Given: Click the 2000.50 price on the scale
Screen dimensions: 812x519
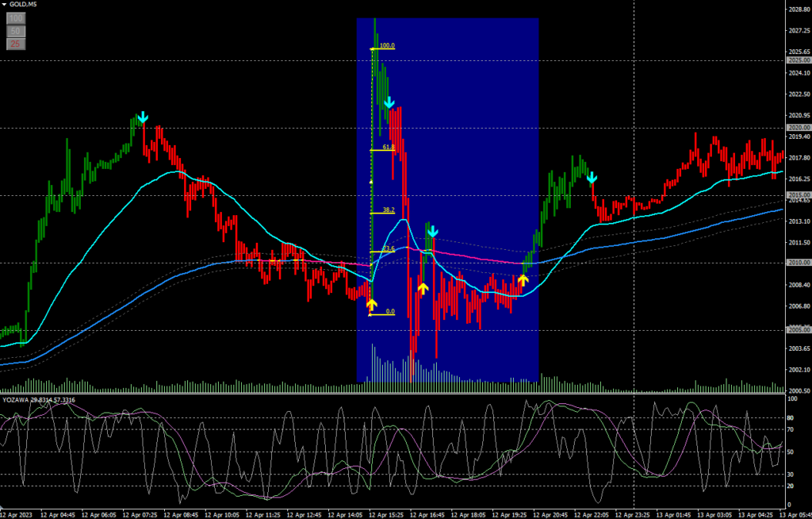Looking at the screenshot, I should point(799,391).
